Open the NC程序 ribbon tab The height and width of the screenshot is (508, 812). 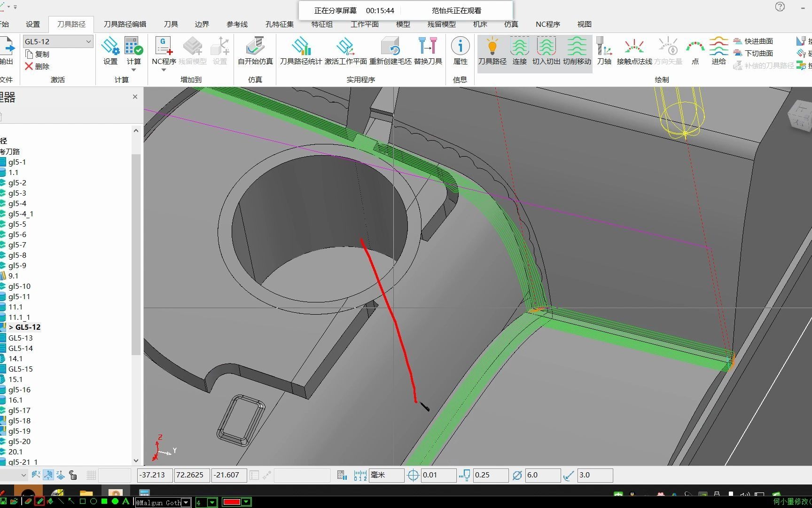548,24
